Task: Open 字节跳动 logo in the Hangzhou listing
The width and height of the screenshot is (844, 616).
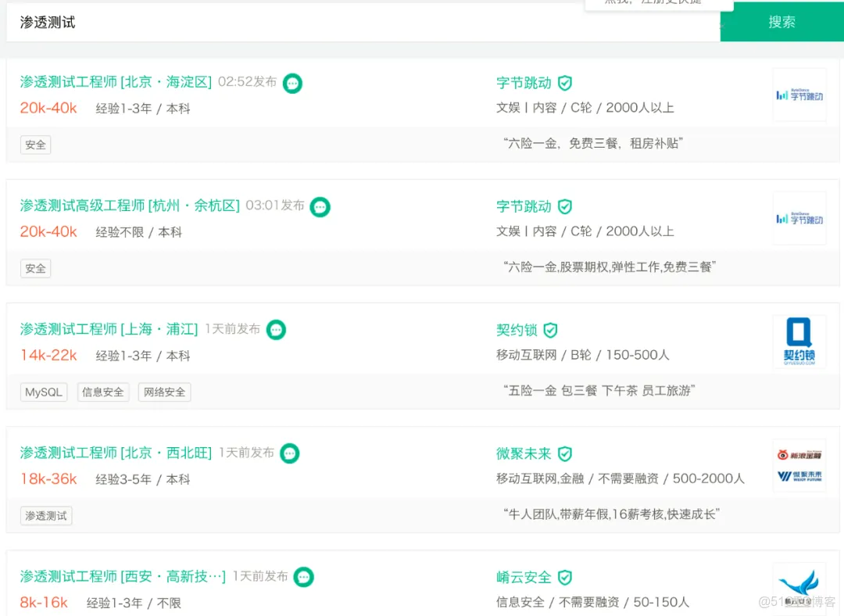Action: pos(799,219)
